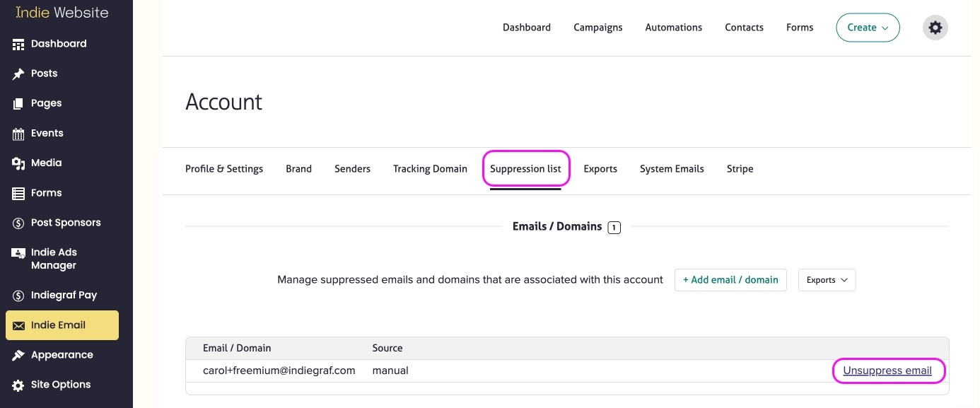Click the Pages document icon
Screen dimensions: 980x408
(18, 103)
